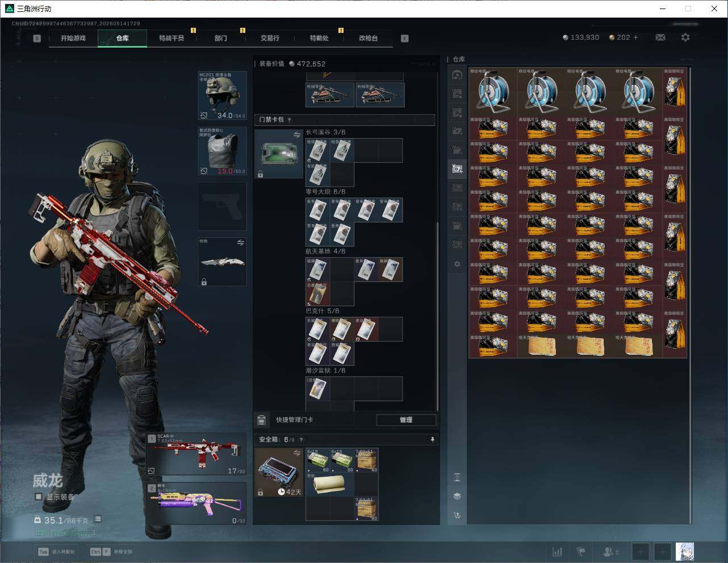This screenshot has height=563, width=728.
Task: Select the first 巴克什 keycard
Action: (318, 329)
